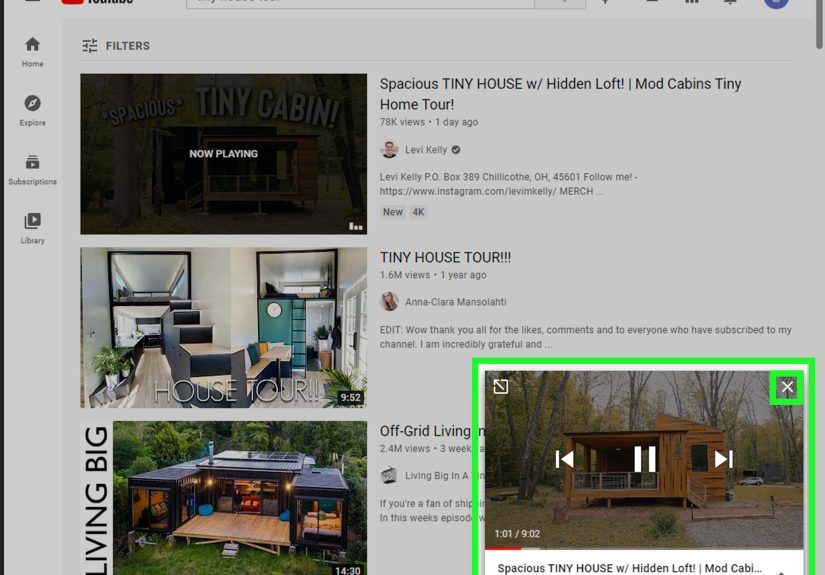Click the 1:01 / 9:02 time display

pyautogui.click(x=517, y=533)
